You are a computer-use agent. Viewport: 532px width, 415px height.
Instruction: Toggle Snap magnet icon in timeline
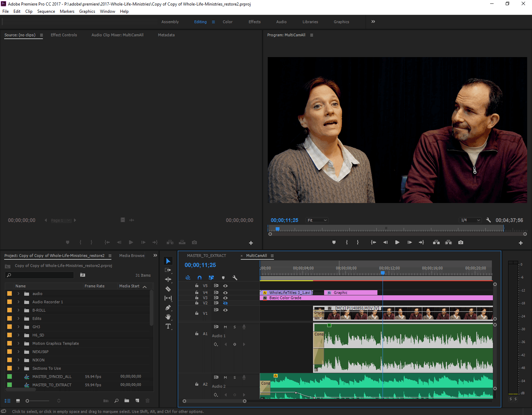click(x=200, y=278)
